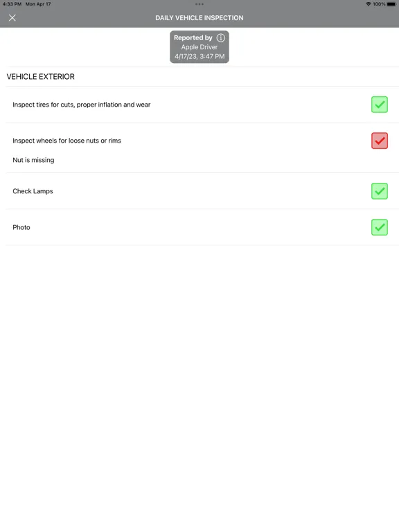The width and height of the screenshot is (399, 532).
Task: Toggle the tires inspection green checkbox
Action: pyautogui.click(x=380, y=105)
